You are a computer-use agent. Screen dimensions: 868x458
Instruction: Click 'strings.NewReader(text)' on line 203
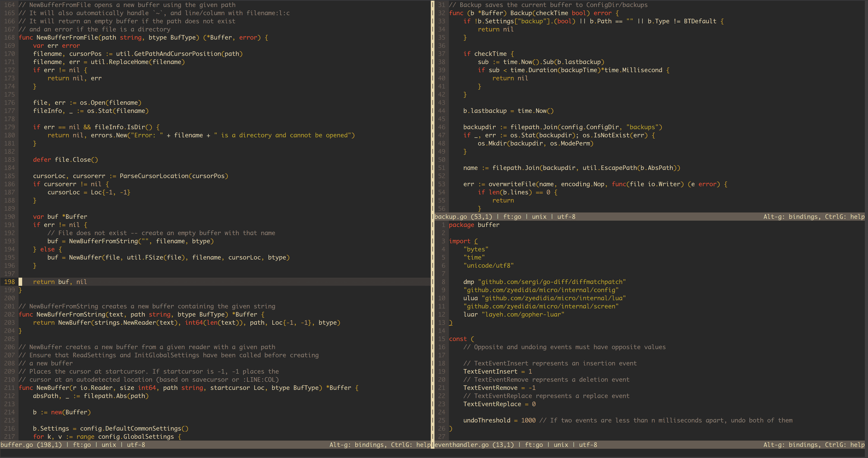click(x=136, y=323)
